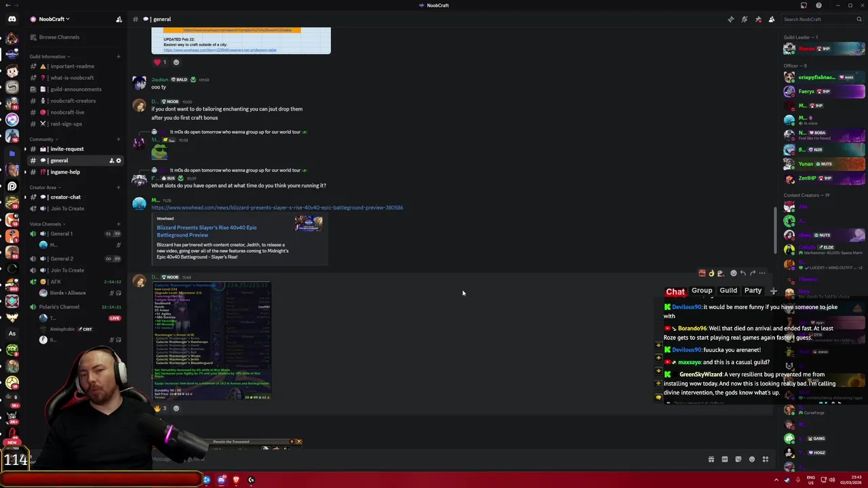Viewport: 868px width, 488px height.
Task: Switch to the Party tab in overlay
Action: [x=753, y=291]
